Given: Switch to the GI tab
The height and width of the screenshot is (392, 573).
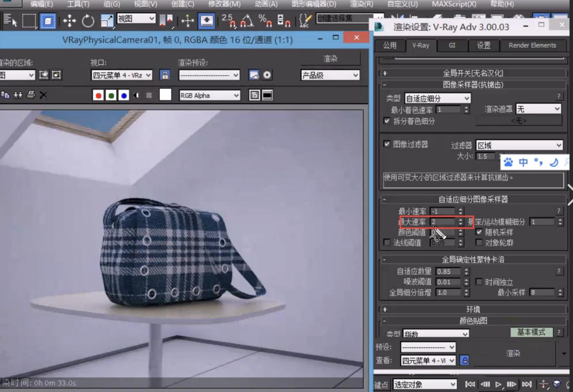Looking at the screenshot, I should pos(452,46).
